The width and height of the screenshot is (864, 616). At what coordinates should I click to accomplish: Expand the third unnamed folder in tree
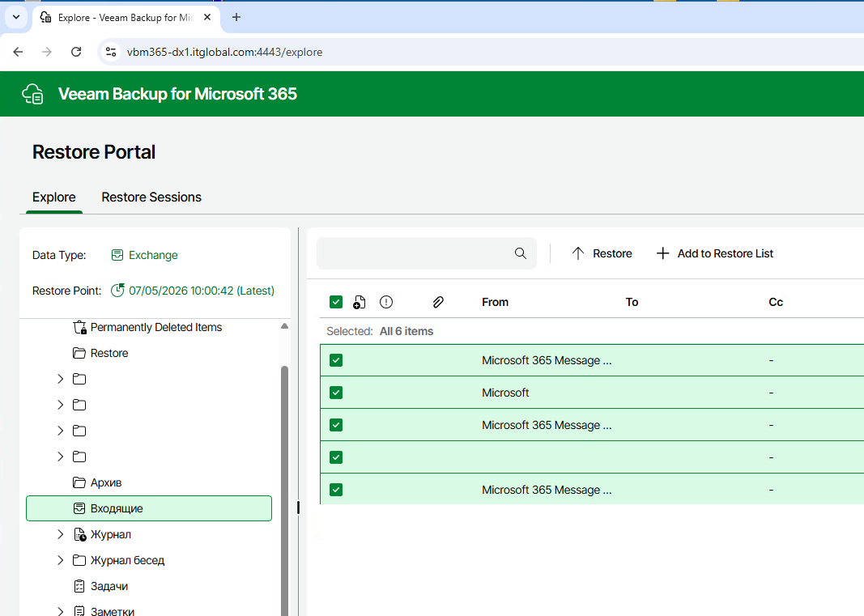click(x=61, y=431)
